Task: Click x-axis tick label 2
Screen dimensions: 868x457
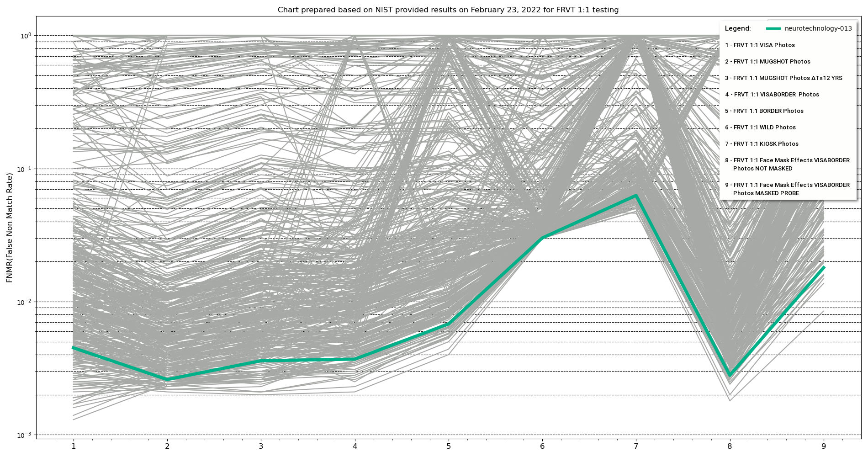Action: [167, 446]
